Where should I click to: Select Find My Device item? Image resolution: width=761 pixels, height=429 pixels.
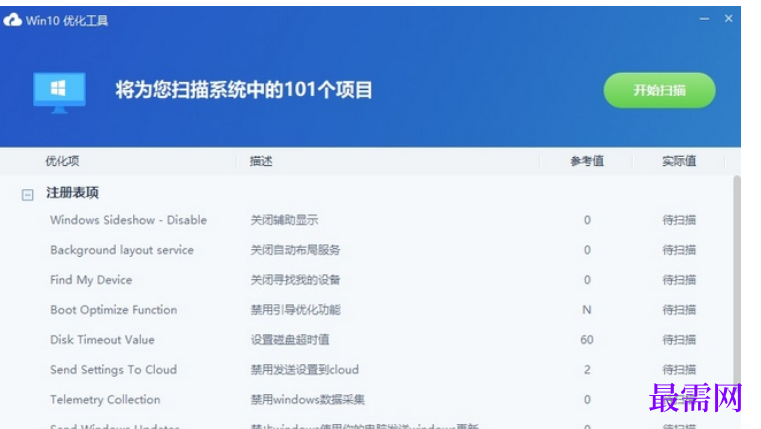pyautogui.click(x=91, y=280)
